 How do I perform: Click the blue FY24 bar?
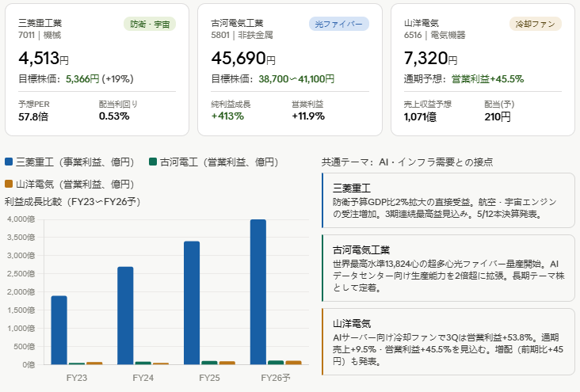coord(125,316)
